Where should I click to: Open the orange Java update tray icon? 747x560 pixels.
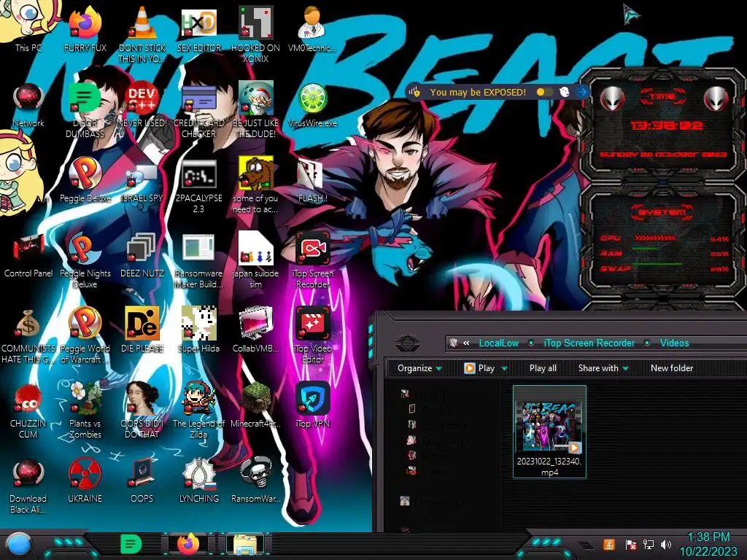point(609,544)
